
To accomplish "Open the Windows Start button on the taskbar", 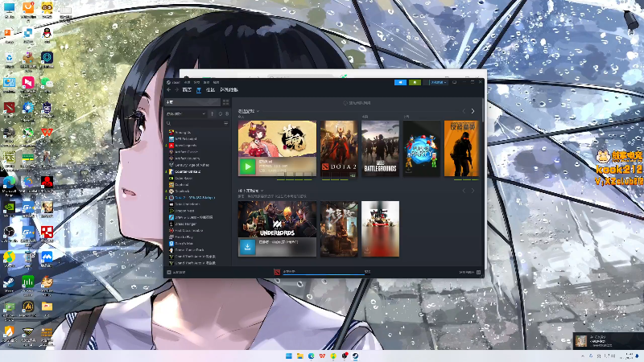I will (x=289, y=356).
